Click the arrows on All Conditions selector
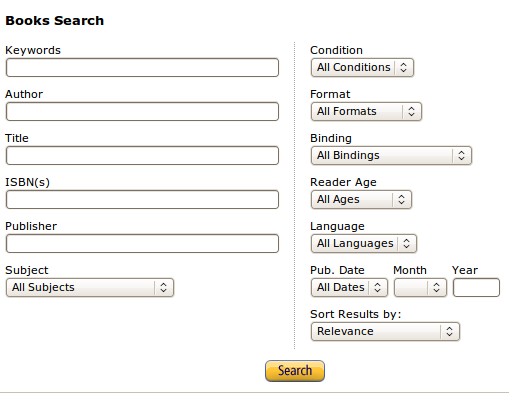Image resolution: width=509 pixels, height=393 pixels. pyautogui.click(x=403, y=68)
